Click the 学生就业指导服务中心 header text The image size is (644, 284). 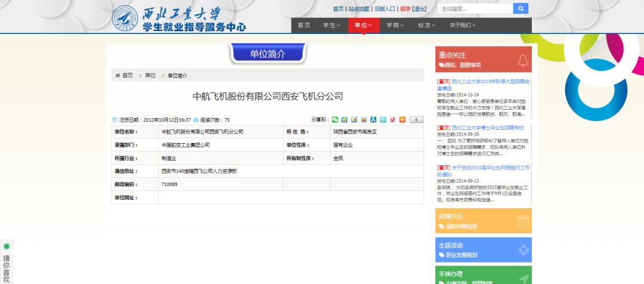click(194, 27)
